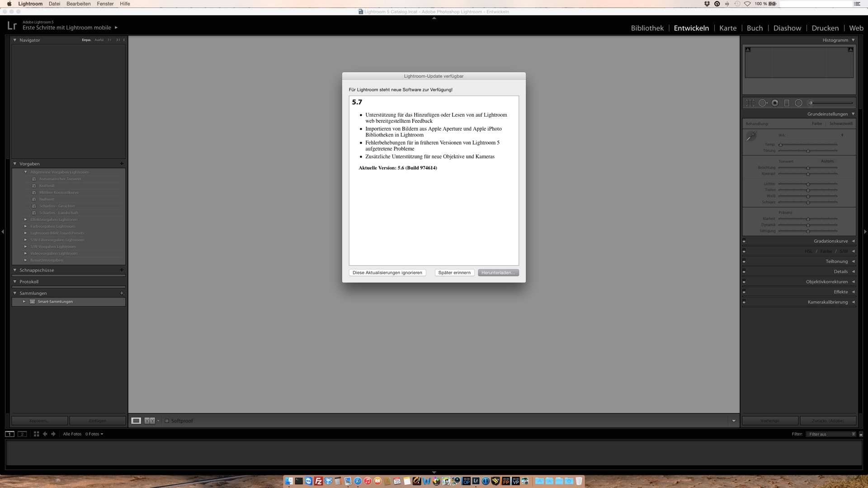Click Später erinnern in the update dialog
Viewport: 868px width, 488px height.
(454, 272)
